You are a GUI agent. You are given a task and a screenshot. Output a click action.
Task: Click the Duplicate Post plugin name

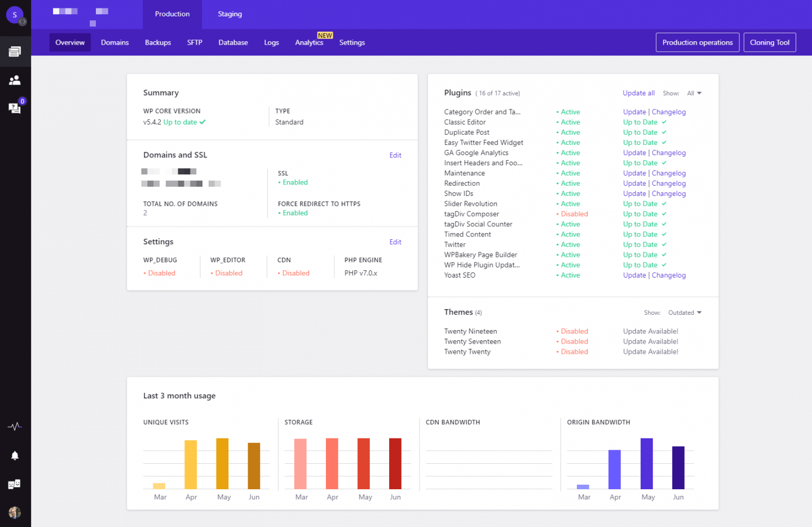point(466,133)
